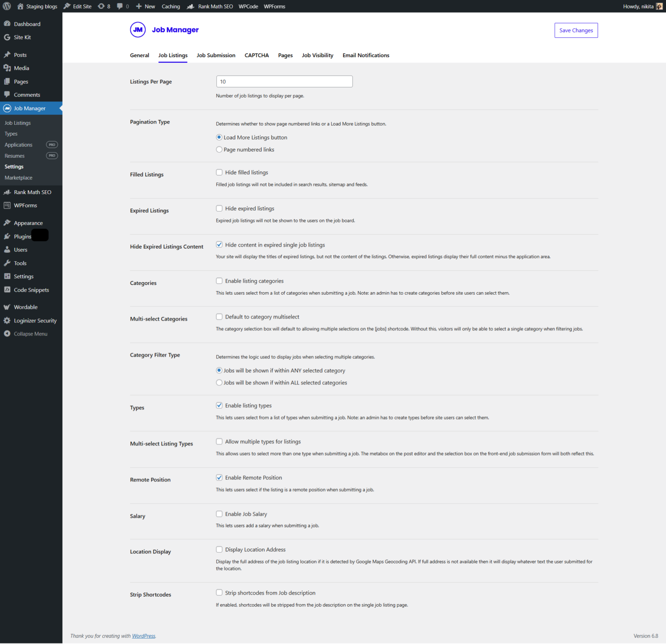Select the Rank Math SEO sidebar icon
This screenshot has height=644, width=666.
tap(7, 192)
